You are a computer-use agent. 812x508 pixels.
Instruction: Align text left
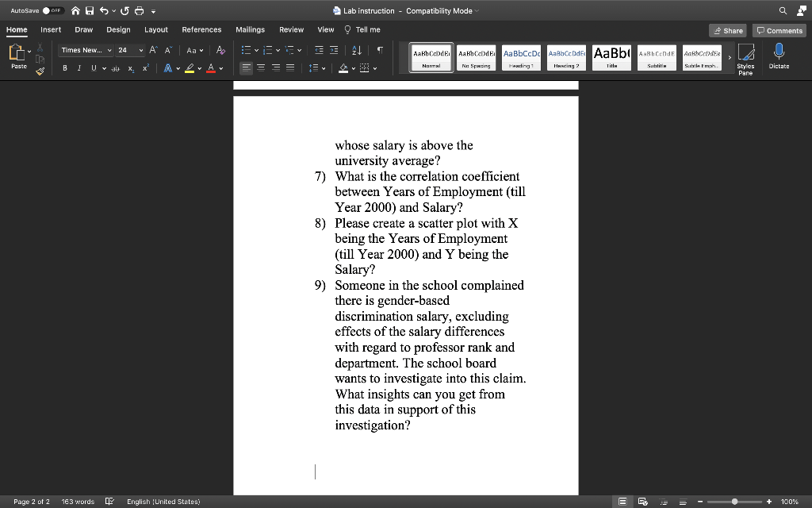pyautogui.click(x=246, y=68)
